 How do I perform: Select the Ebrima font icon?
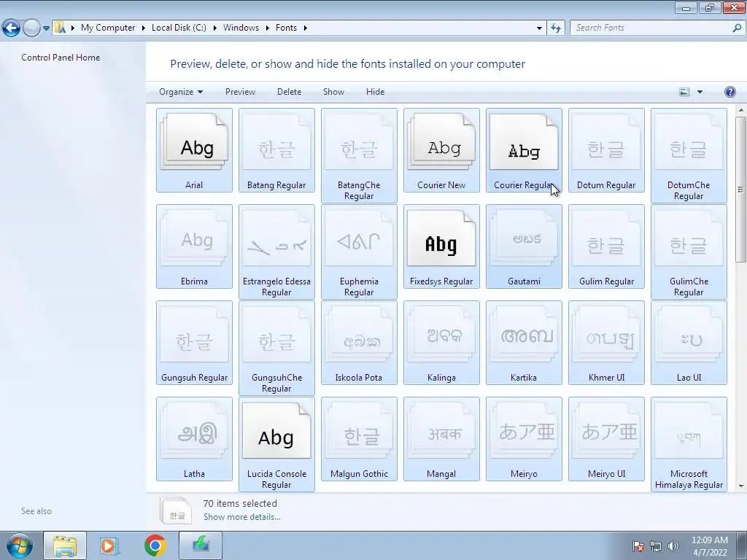tap(194, 246)
